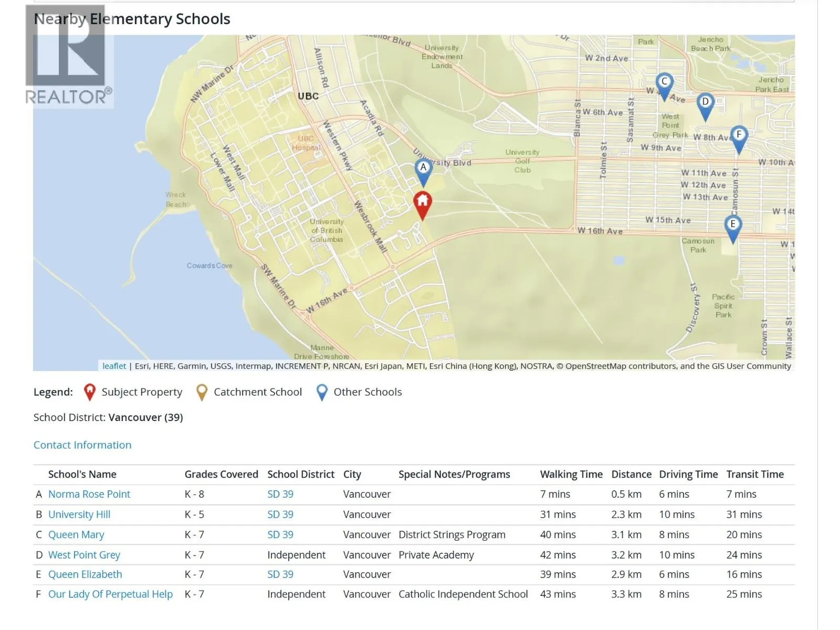This screenshot has width=840, height=630.
Task: Click SD 39 link in Norma Rose Point row
Action: click(x=280, y=494)
